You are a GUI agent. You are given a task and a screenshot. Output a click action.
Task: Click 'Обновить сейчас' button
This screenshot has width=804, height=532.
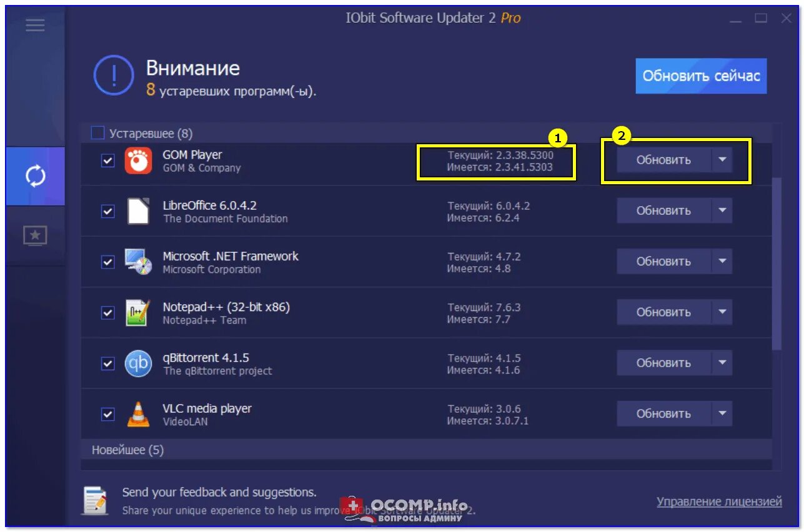(701, 76)
